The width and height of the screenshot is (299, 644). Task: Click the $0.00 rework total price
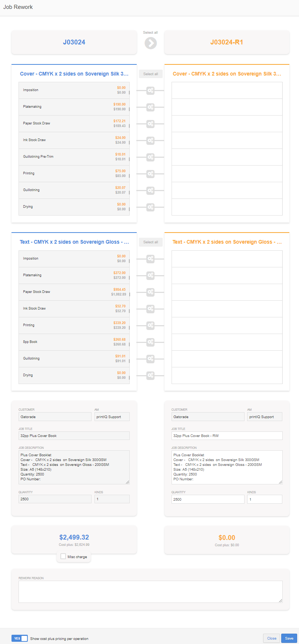[x=227, y=538]
